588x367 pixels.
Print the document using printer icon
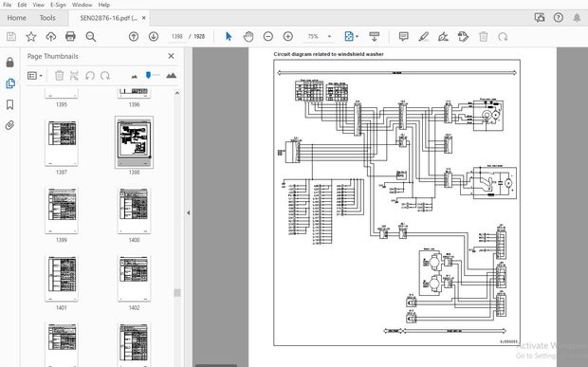[x=70, y=36]
